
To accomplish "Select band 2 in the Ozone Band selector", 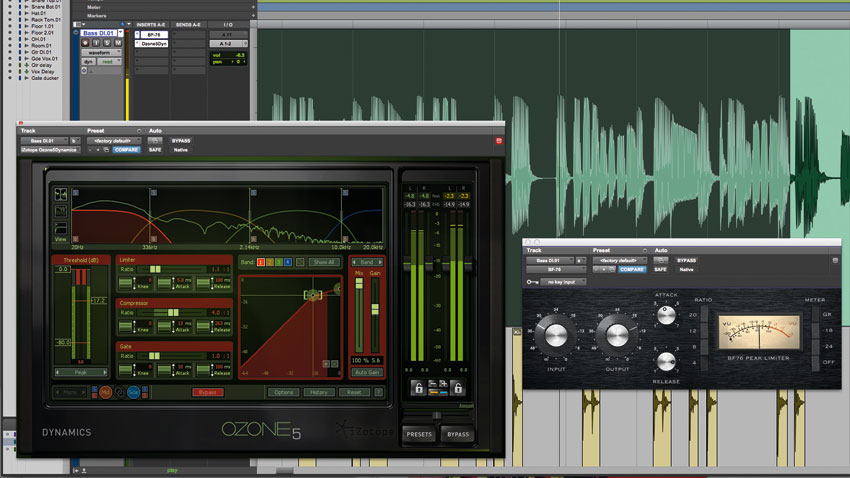I will (269, 262).
